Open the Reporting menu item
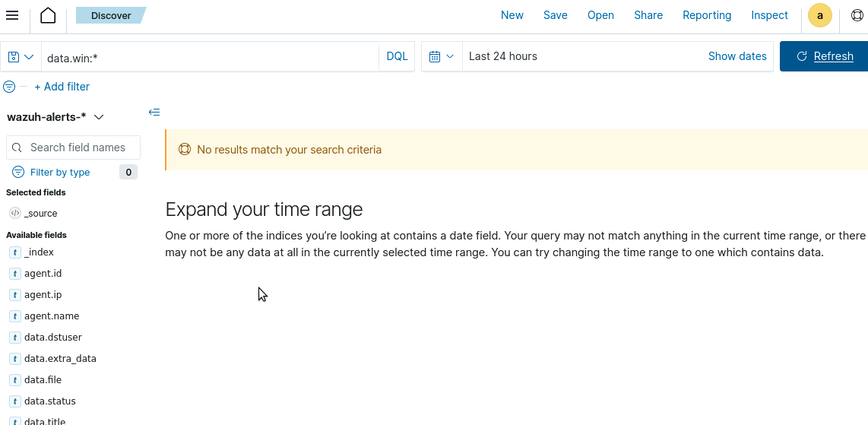Screen dimensions: 868x425 point(706,15)
